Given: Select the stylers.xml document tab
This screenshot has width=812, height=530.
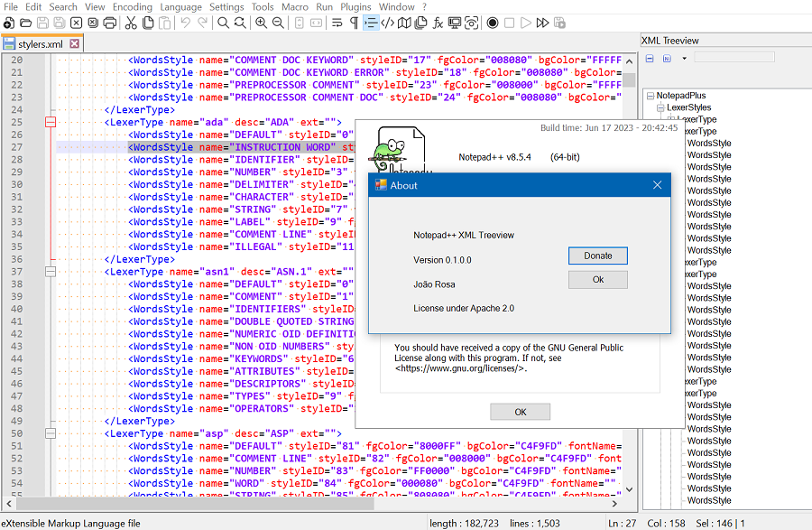Looking at the screenshot, I should [x=41, y=44].
